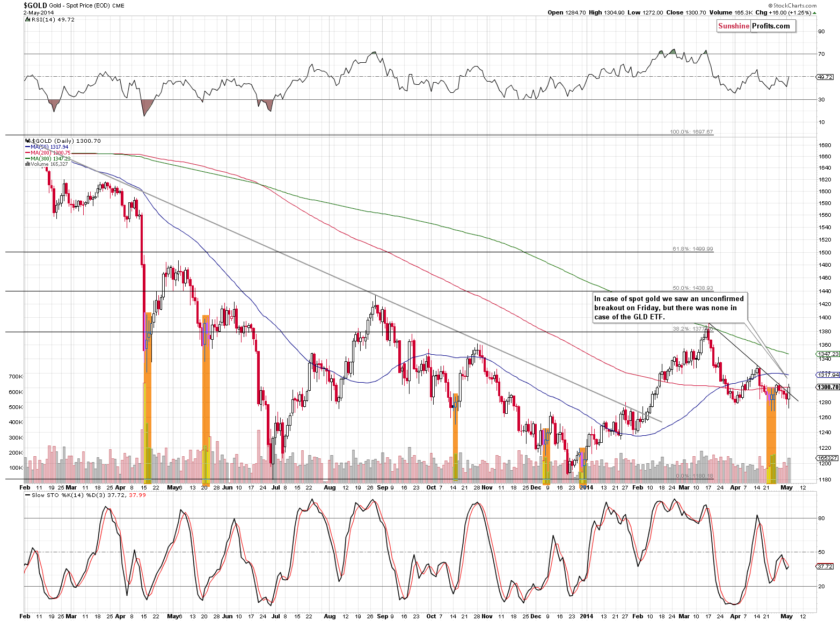
Task: Click the 100.0%: 1697.67 Fibonacci label
Action: 691,131
